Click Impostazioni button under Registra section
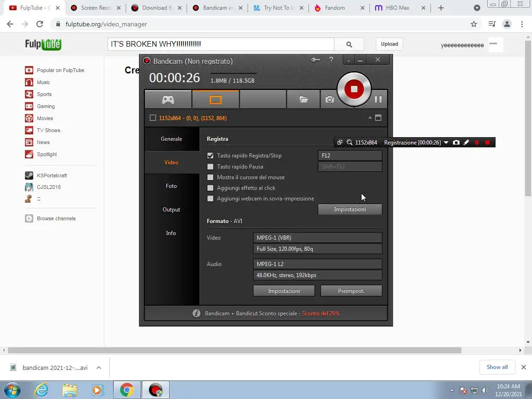 (350, 209)
